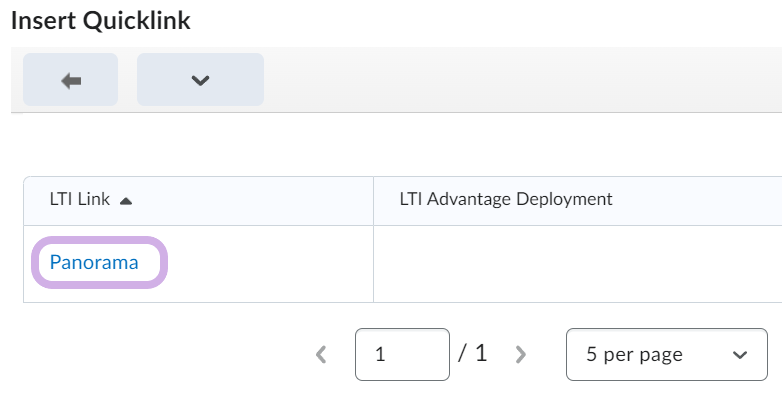Screen dimensions: 782x400
Task: Go to the previous page chevron
Action: (321, 354)
